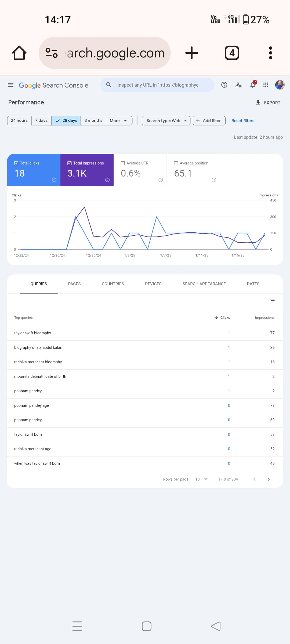This screenshot has width=290, height=644.
Task: Toggle the Total clicks metric card
Action: point(34,170)
